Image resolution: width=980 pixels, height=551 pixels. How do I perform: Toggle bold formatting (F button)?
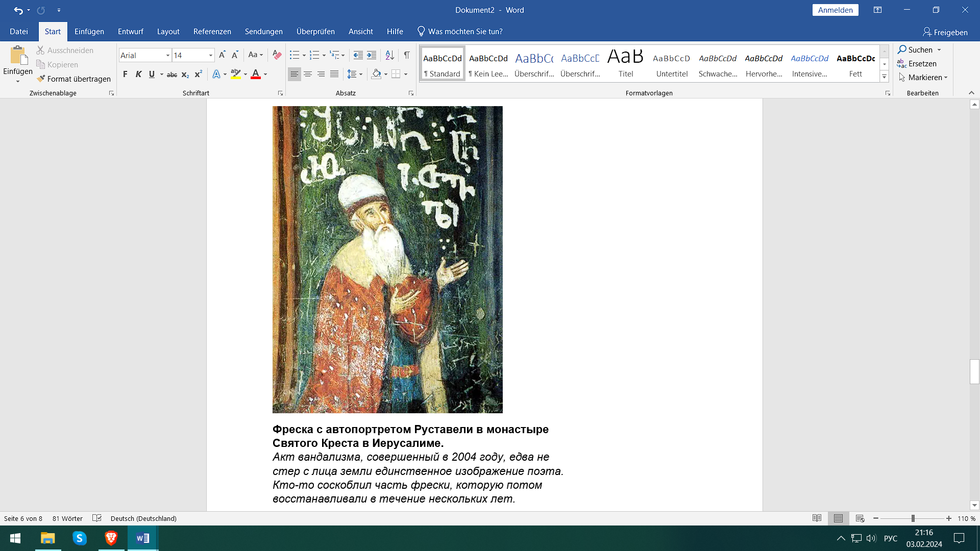pyautogui.click(x=125, y=74)
